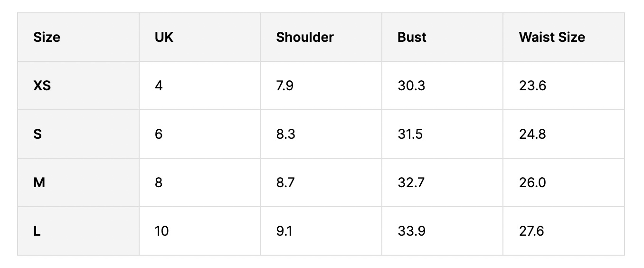
Task: Click the Size column header
Action: [47, 37]
